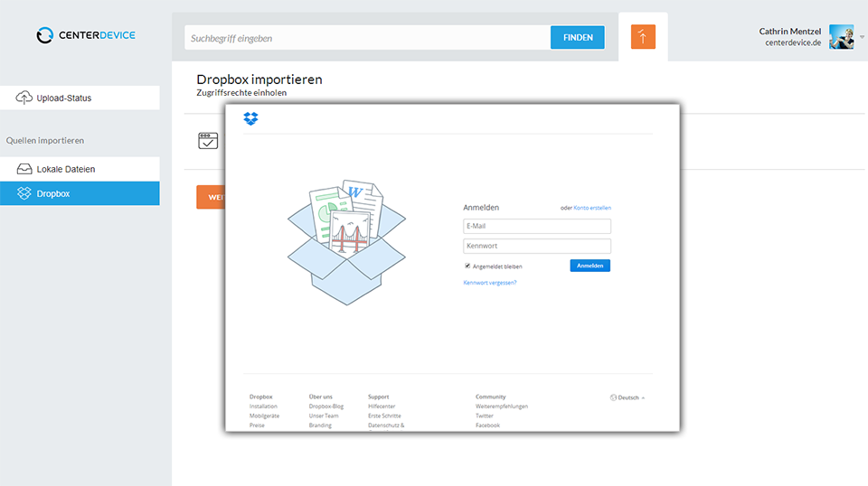Click the Lokale Dateien tray icon
This screenshot has height=486, width=868.
[24, 169]
